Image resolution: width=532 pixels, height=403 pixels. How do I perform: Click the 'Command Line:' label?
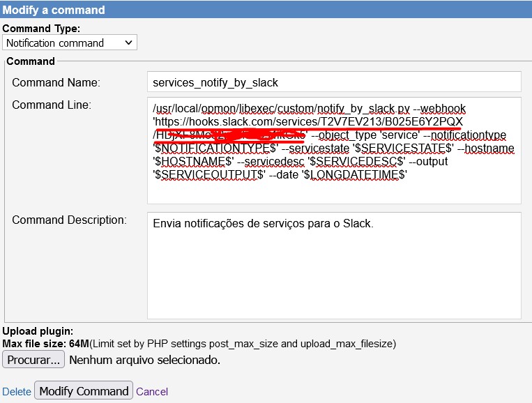point(52,105)
